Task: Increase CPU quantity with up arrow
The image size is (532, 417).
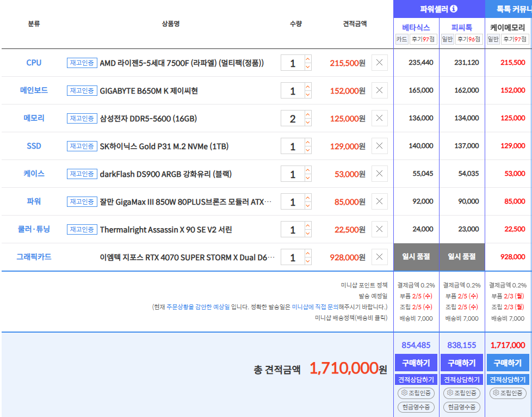Action: [308, 59]
